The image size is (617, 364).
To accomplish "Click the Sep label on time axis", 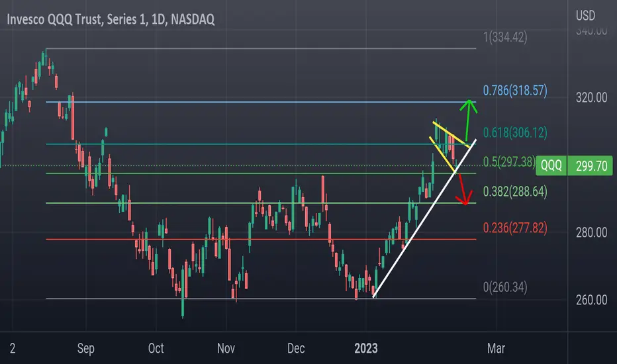I will pos(86,349).
